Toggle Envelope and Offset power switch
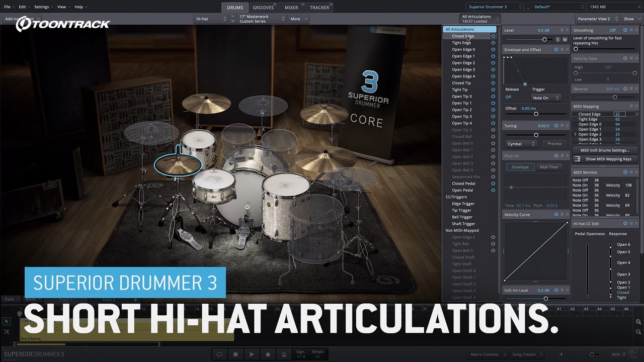The height and width of the screenshot is (362, 644). pyautogui.click(x=556, y=50)
